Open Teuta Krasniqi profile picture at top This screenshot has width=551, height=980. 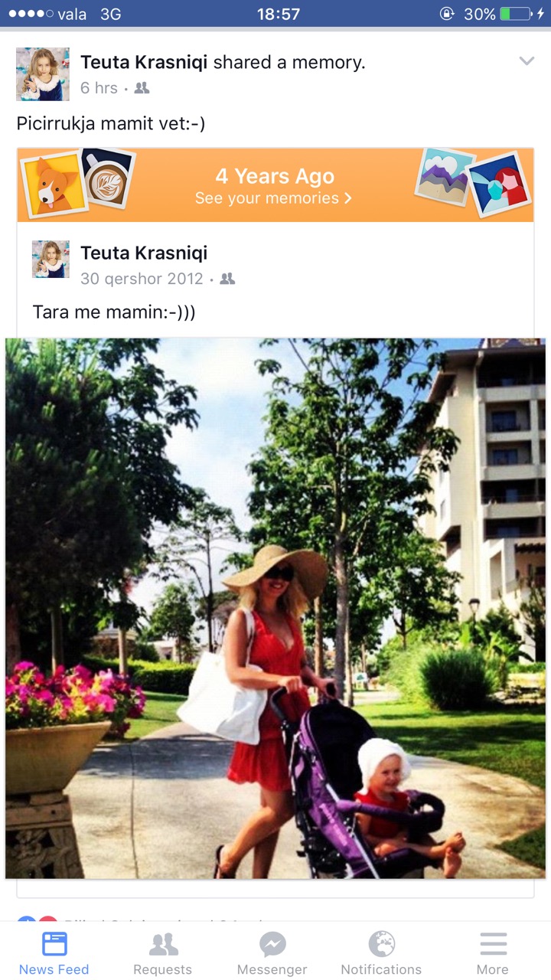[x=43, y=74]
